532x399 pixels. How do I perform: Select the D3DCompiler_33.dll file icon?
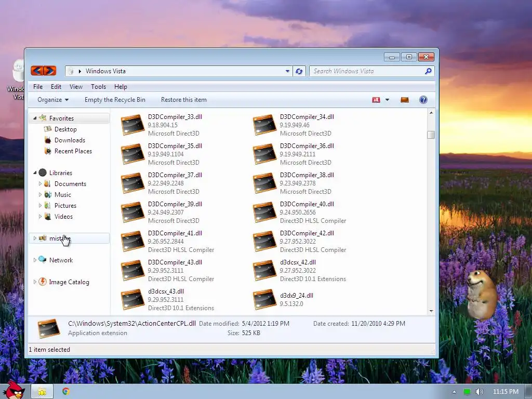[132, 125]
